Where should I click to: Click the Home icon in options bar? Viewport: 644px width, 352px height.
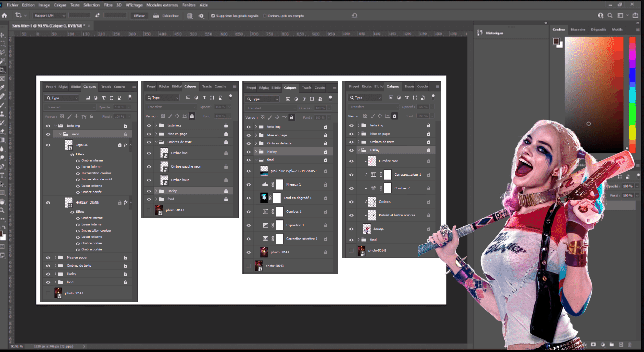pos(4,16)
